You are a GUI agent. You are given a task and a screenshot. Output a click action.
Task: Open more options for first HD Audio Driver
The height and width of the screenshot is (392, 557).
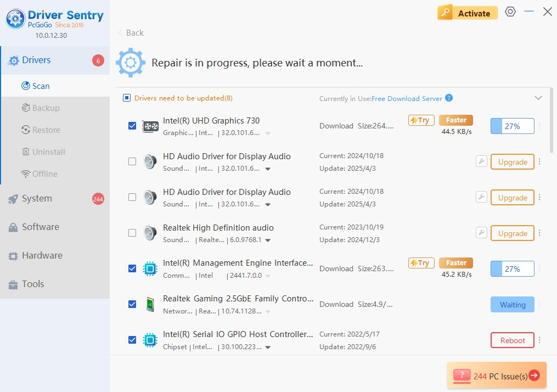tap(539, 162)
